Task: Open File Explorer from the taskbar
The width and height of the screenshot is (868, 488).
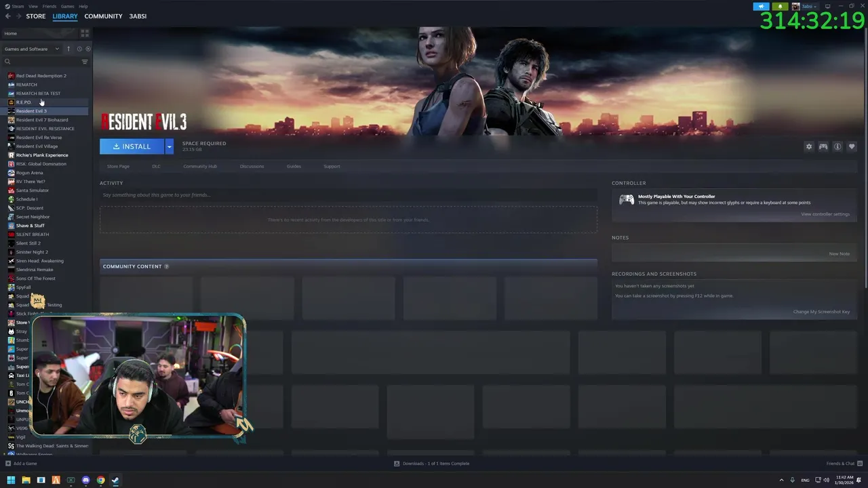Action: click(26, 481)
